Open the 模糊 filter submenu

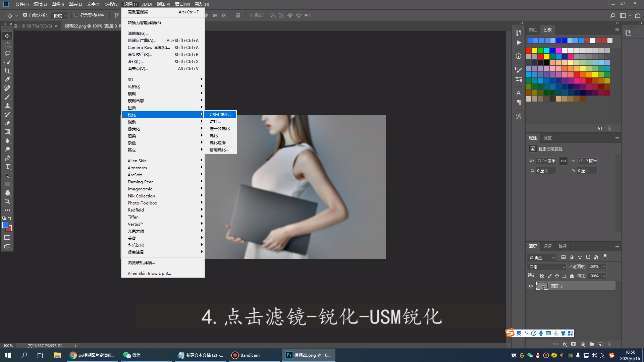(x=163, y=94)
